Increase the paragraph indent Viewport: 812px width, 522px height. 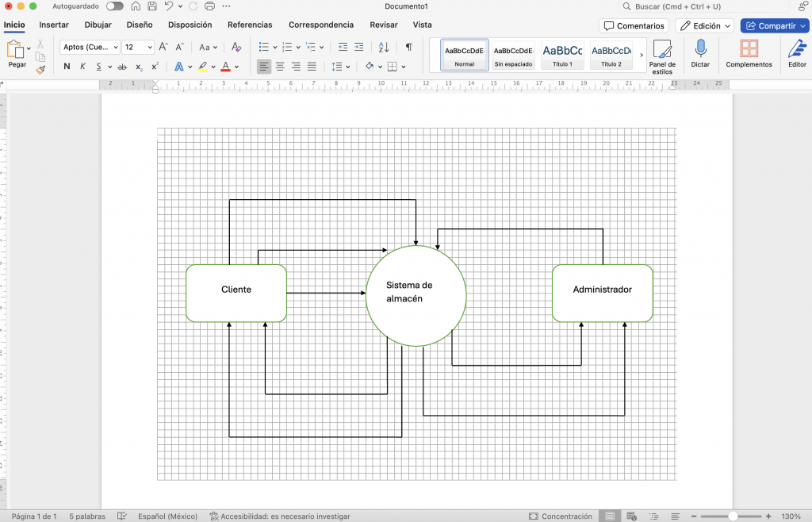[359, 47]
